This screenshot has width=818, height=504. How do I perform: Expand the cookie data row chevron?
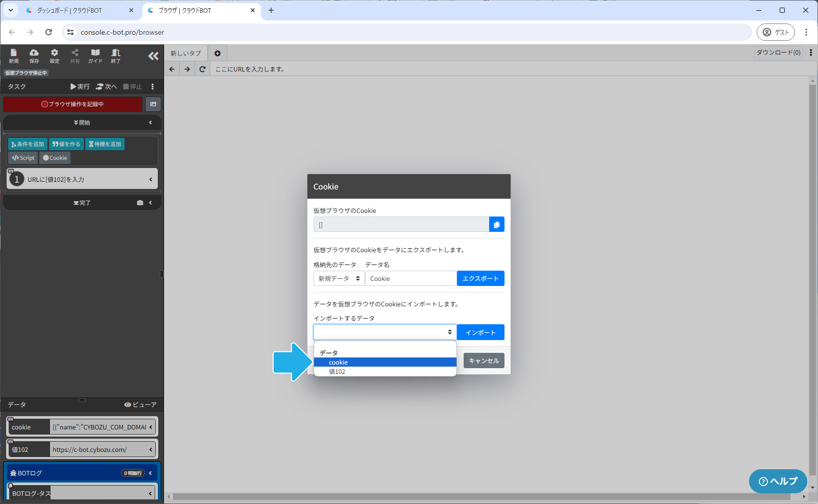[x=151, y=427]
